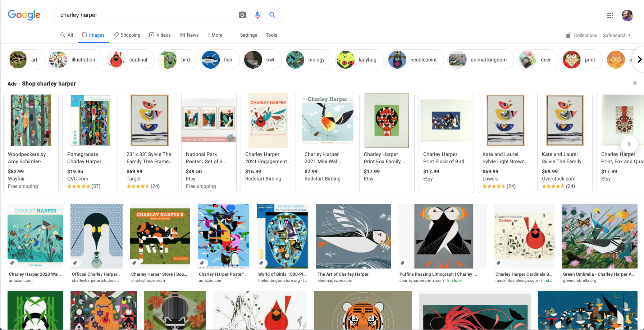This screenshot has width=644, height=330.
Task: Open the Pomegranate Charley Harper QVC ad
Action: [x=90, y=143]
